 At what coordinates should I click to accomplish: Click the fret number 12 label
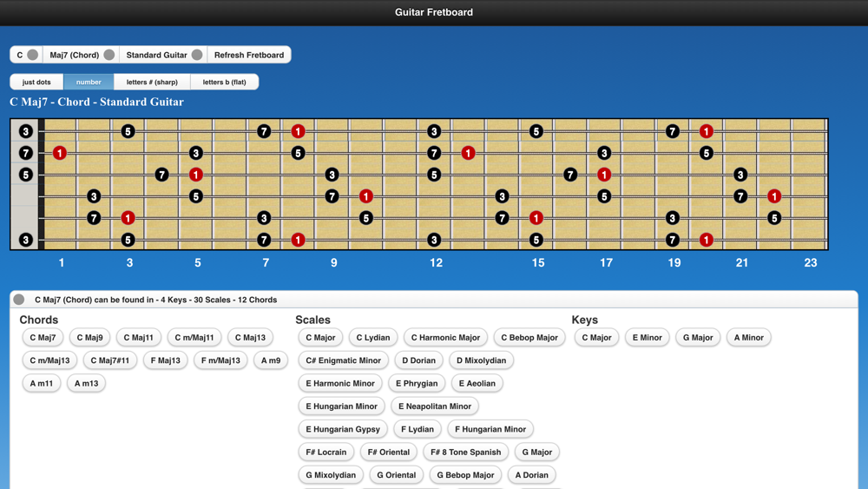click(x=437, y=263)
